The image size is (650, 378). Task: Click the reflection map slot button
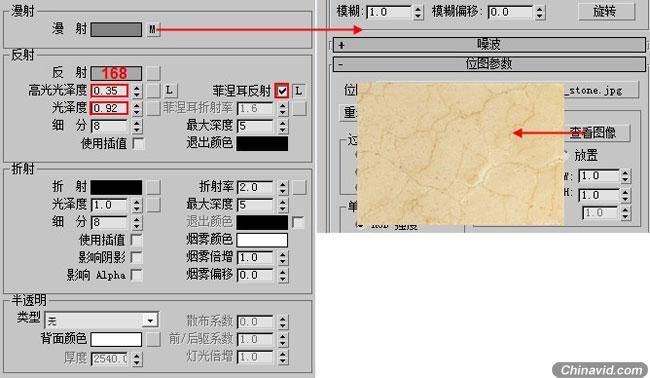point(153,73)
